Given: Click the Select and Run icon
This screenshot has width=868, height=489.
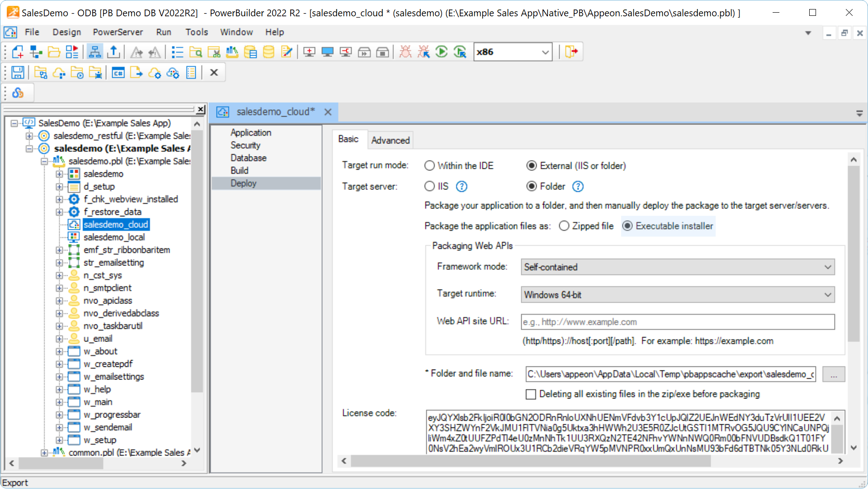Looking at the screenshot, I should pos(460,52).
